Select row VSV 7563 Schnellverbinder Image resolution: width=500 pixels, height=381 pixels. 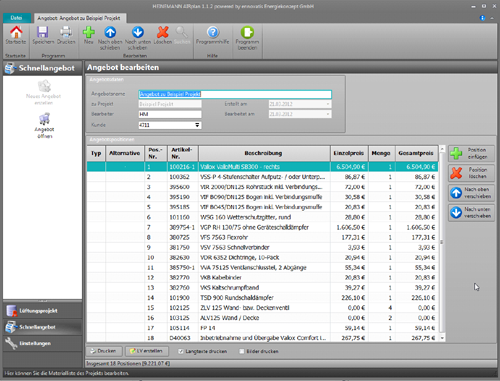[x=262, y=247]
